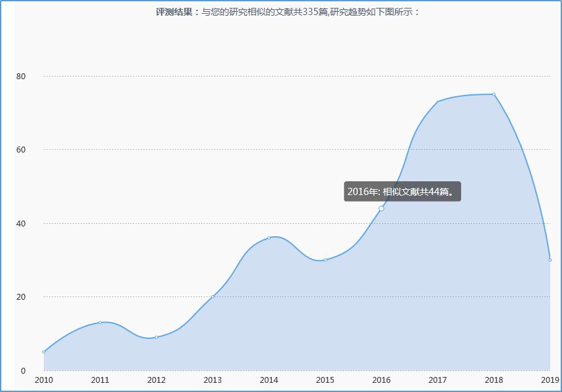The height and width of the screenshot is (392, 562).
Task: Select the 20 y-axis value label
Action: (21, 297)
